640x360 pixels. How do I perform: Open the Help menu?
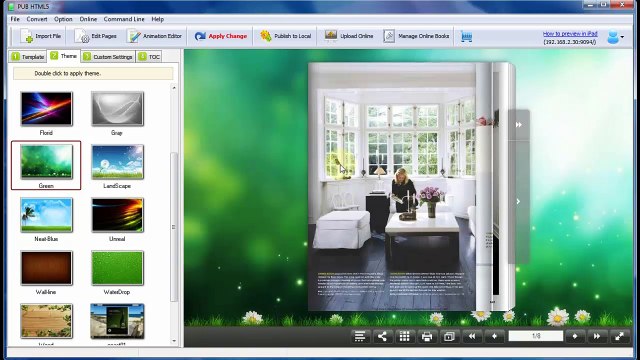pyautogui.click(x=158, y=19)
